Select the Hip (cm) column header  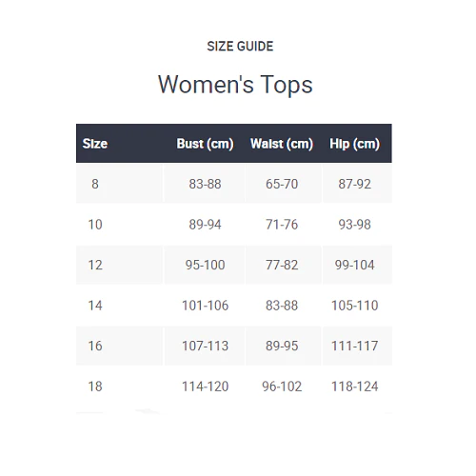(x=354, y=144)
